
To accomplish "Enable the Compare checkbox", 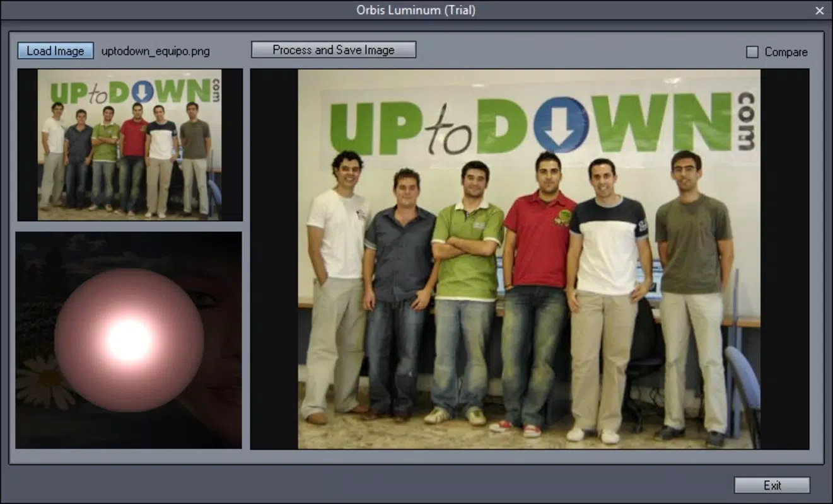I will pos(752,52).
